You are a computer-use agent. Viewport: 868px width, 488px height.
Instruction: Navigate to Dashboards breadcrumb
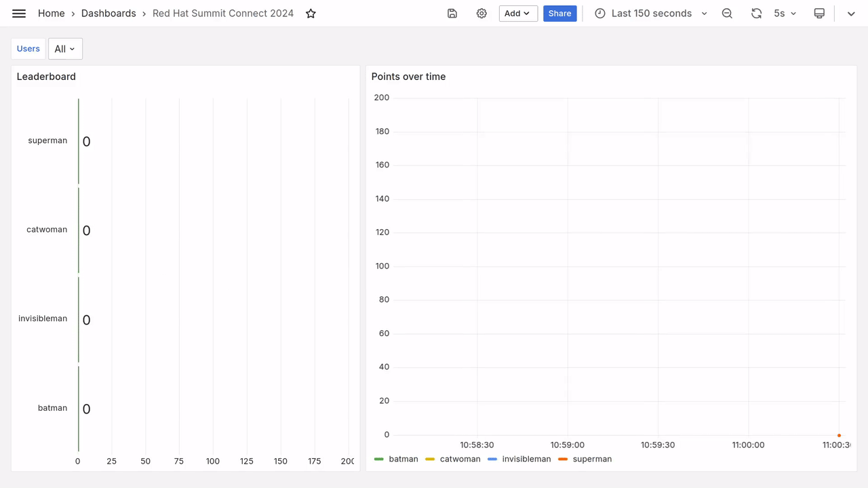tap(108, 14)
